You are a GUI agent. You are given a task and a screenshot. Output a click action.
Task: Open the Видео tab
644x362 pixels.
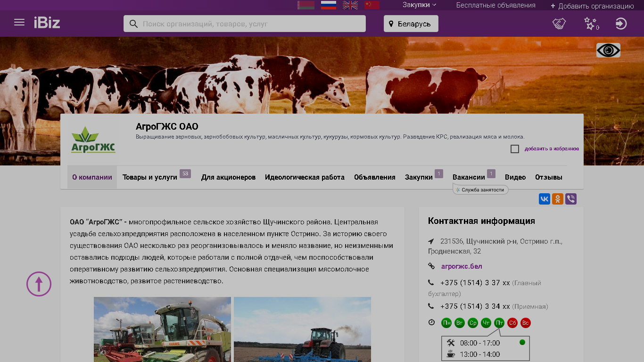515,177
